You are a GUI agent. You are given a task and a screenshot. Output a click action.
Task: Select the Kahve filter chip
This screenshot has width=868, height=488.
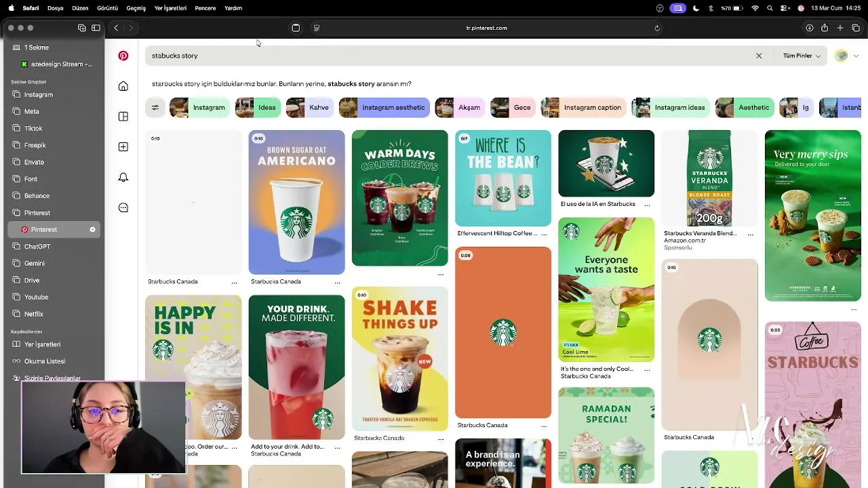(x=310, y=108)
